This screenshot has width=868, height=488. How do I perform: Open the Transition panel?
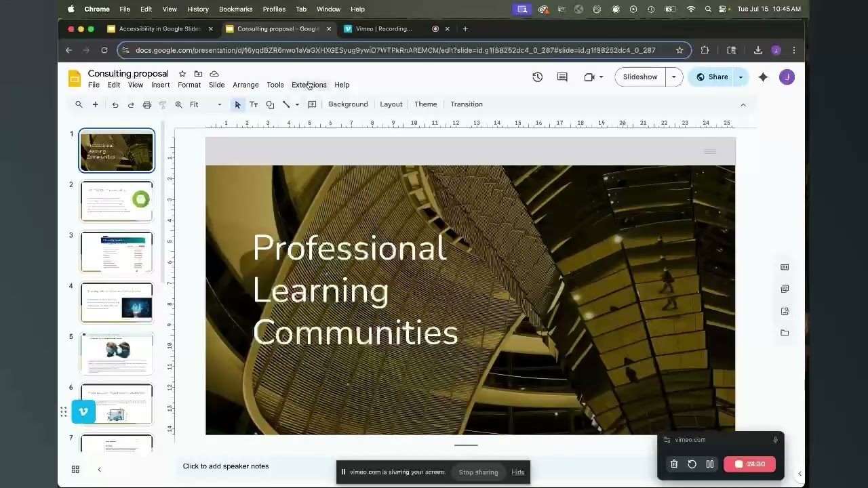(x=467, y=104)
